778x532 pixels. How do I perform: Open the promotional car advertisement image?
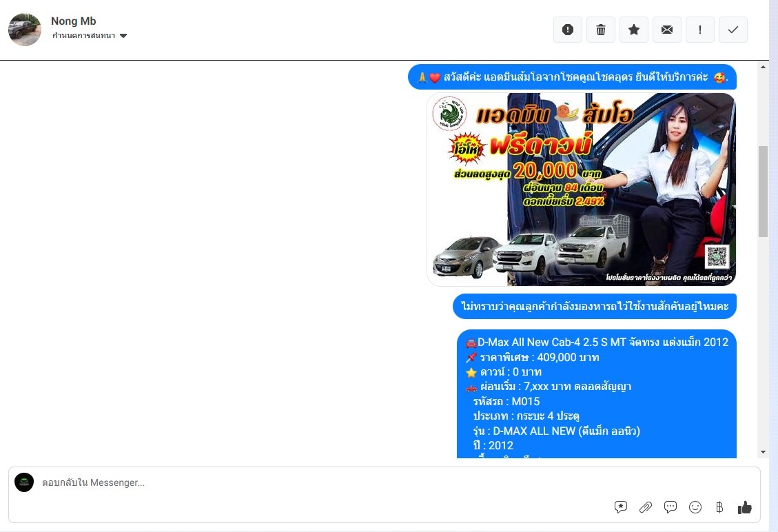[582, 190]
